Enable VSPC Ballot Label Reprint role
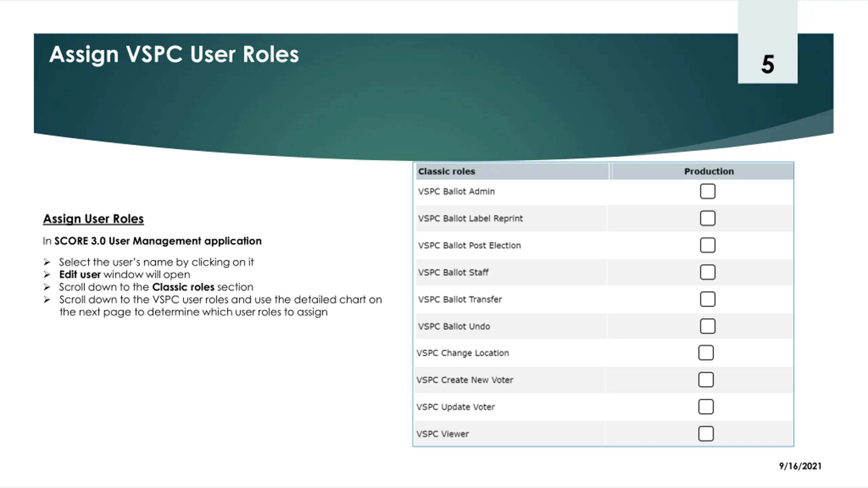This screenshot has height=488, width=868. coord(707,218)
